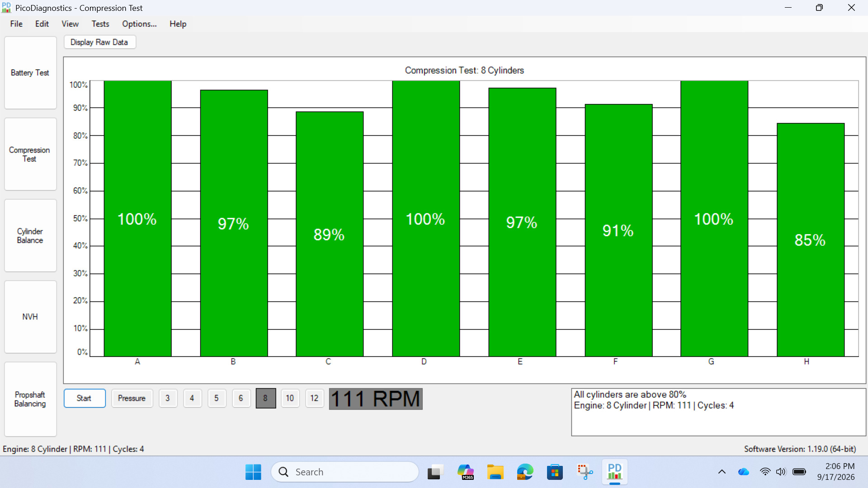Image resolution: width=868 pixels, height=488 pixels.
Task: Open the Tests menu
Action: coord(100,24)
